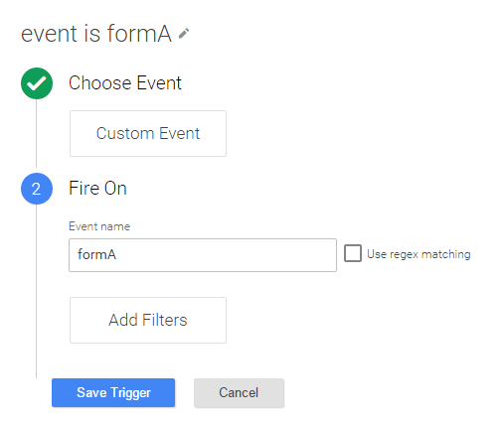504x424 pixels.
Task: Click the green checkmark step icon
Action: 37,83
